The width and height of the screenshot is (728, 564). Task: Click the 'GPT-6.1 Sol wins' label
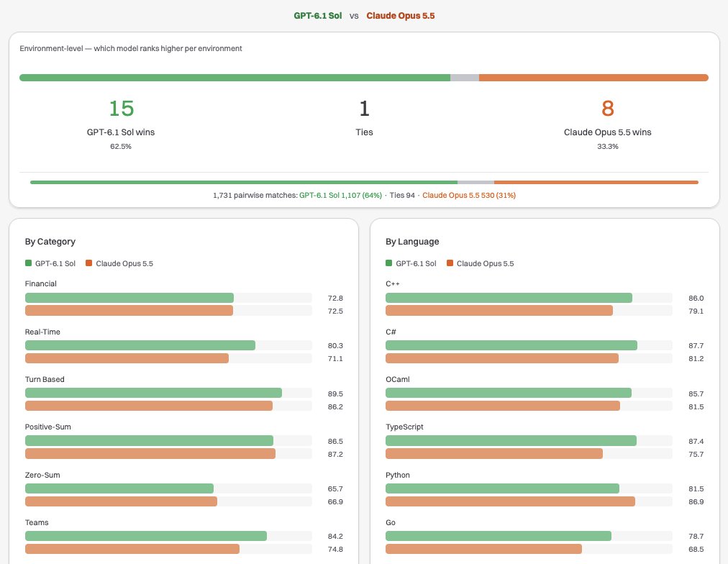[x=121, y=132]
